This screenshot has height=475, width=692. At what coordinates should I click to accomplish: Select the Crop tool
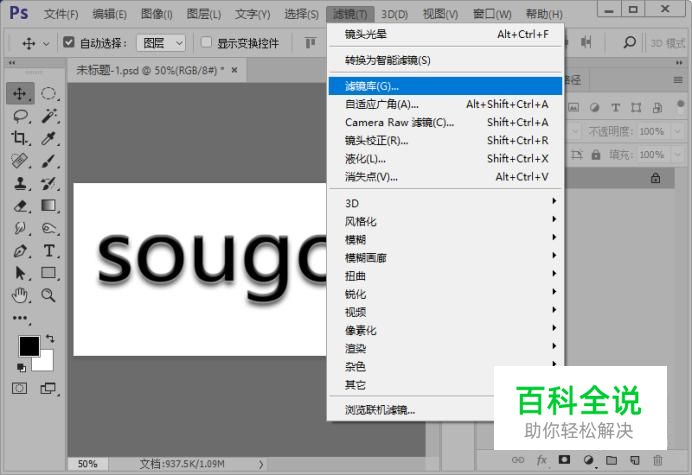coord(19,138)
